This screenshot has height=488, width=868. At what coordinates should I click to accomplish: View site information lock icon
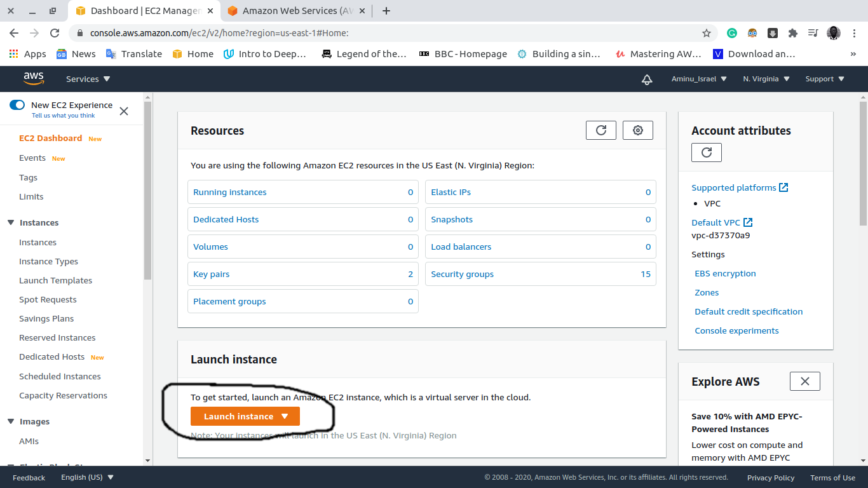(x=80, y=33)
